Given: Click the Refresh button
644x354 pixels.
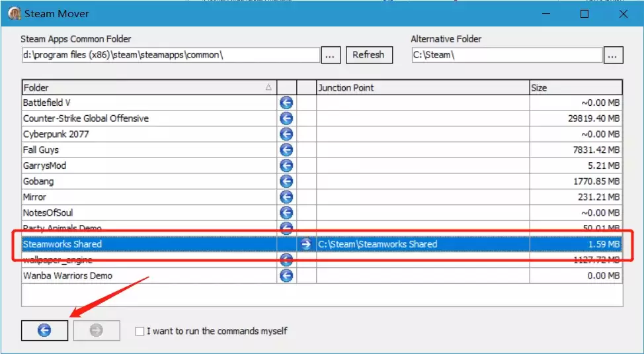Looking at the screenshot, I should (369, 55).
